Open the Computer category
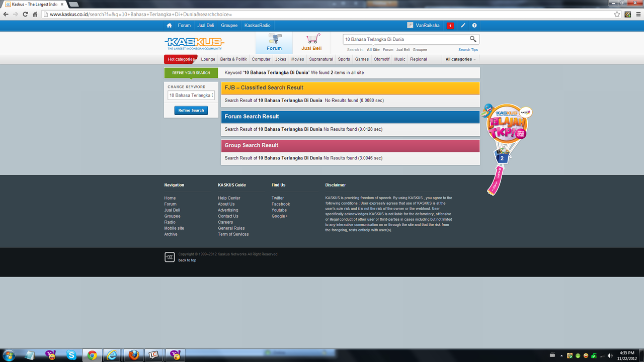644x362 pixels. point(261,59)
